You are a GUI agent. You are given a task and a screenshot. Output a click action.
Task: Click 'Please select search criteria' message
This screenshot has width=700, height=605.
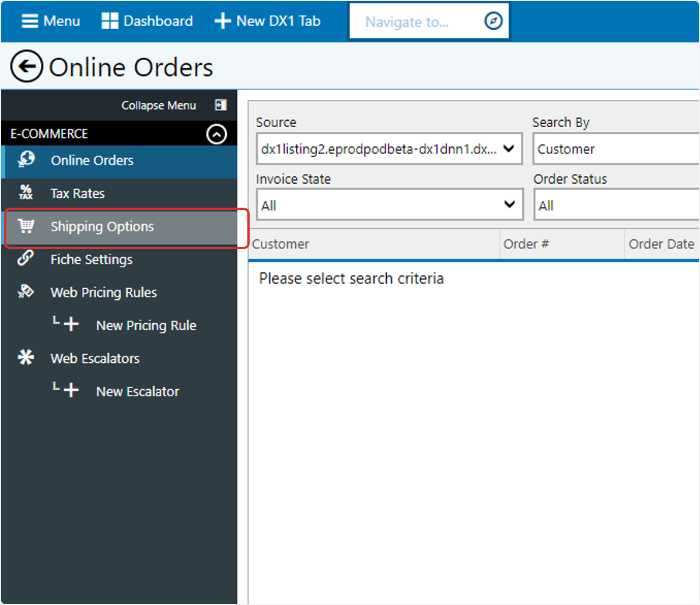[351, 279]
